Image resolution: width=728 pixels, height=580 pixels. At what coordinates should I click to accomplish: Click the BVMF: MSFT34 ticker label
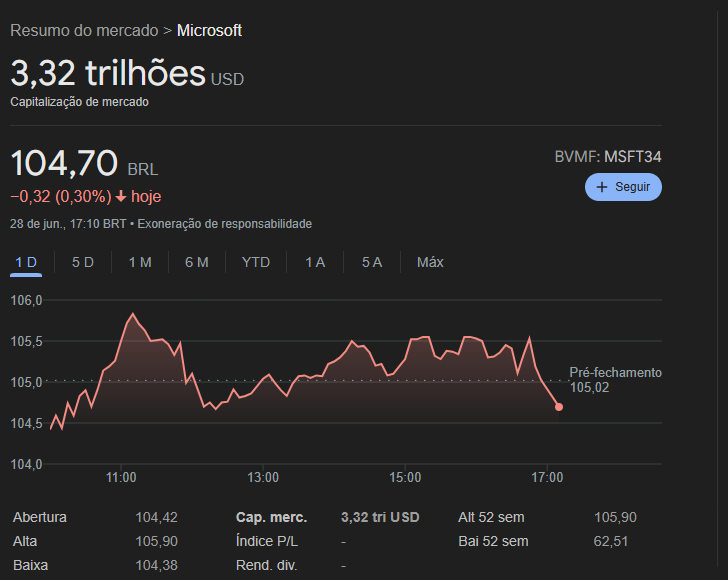[608, 157]
